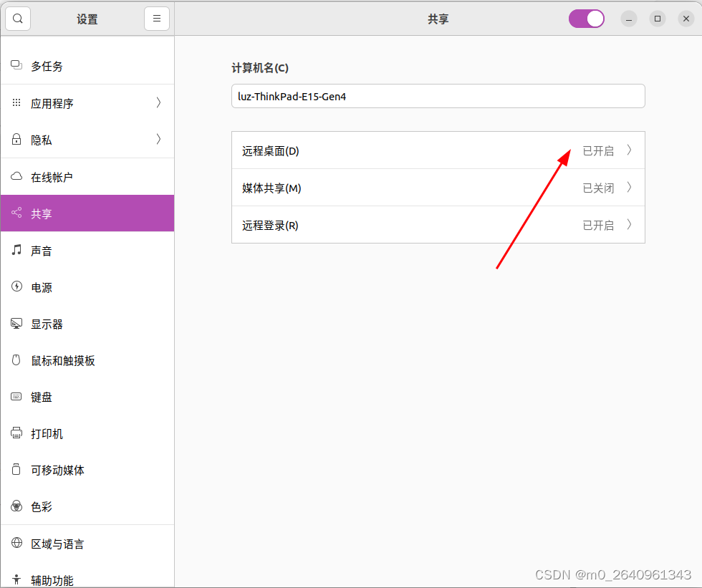Expand the 应用程序 chevron arrow

click(158, 102)
